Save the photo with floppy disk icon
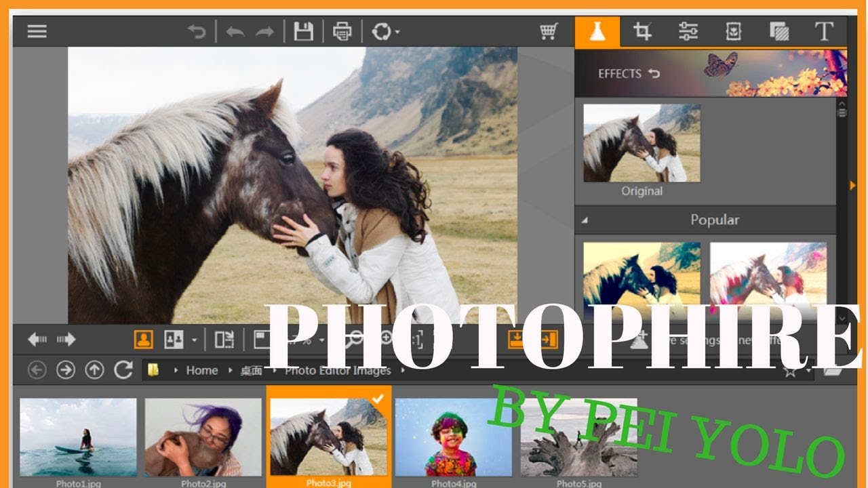This screenshot has height=488, width=868. click(303, 31)
